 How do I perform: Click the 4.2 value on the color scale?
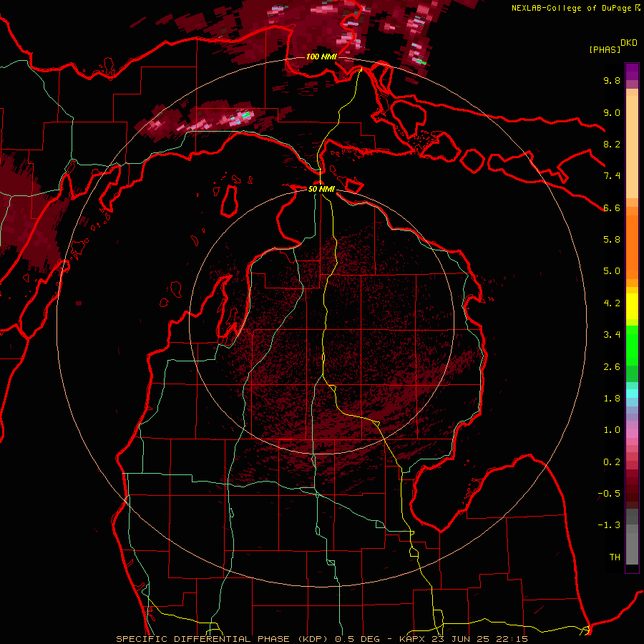(x=612, y=303)
